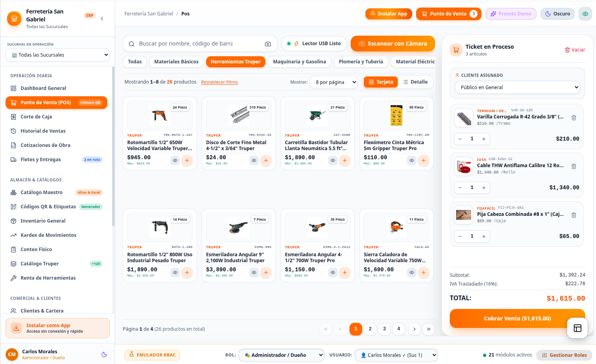Open the Todas las Sucursales branch dropdown
The image size is (596, 364).
tap(57, 55)
